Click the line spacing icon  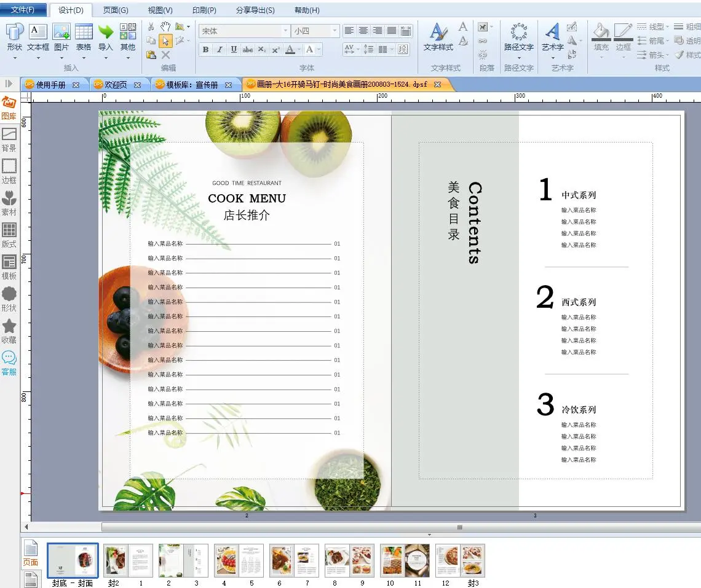coord(368,49)
